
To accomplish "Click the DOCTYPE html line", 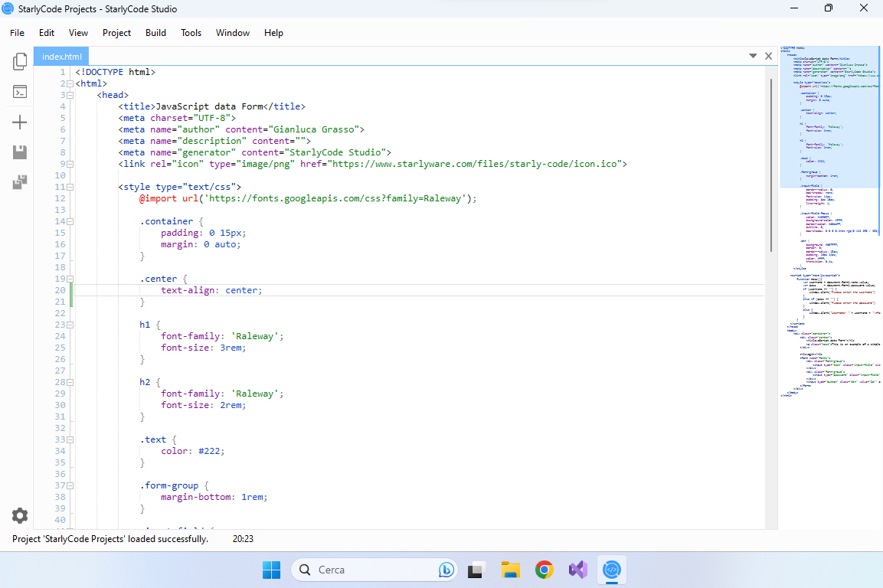I will point(116,72).
